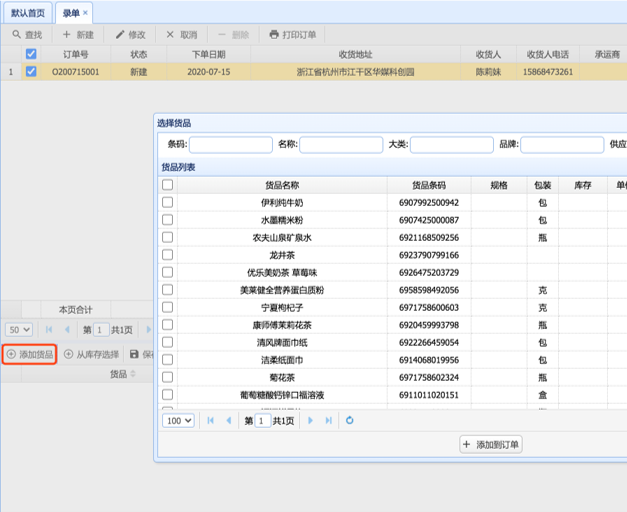Open the 100 page-size dropdown in the goods dialog
The image size is (627, 512).
(x=178, y=420)
